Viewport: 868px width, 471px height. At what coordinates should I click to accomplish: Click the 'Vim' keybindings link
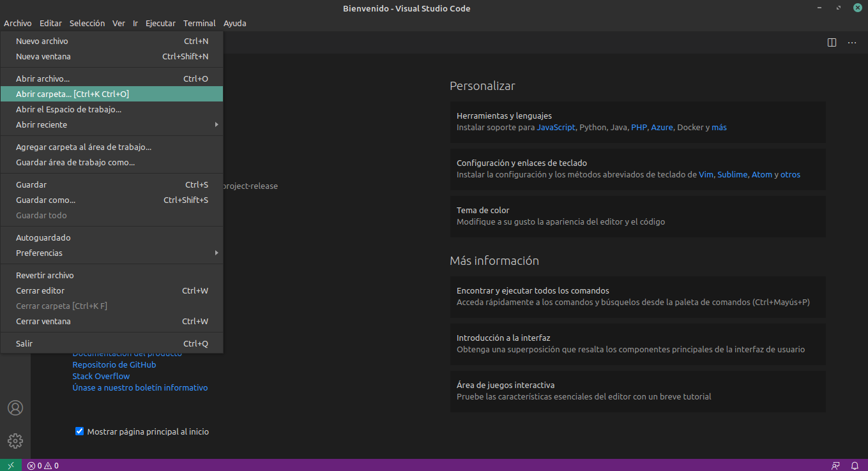[x=706, y=174]
